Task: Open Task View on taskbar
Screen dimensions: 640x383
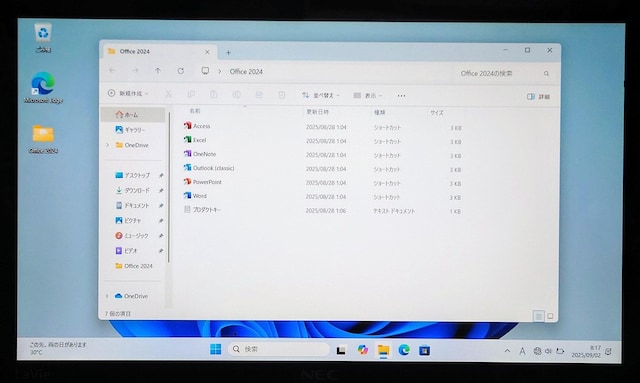Action: [341, 350]
